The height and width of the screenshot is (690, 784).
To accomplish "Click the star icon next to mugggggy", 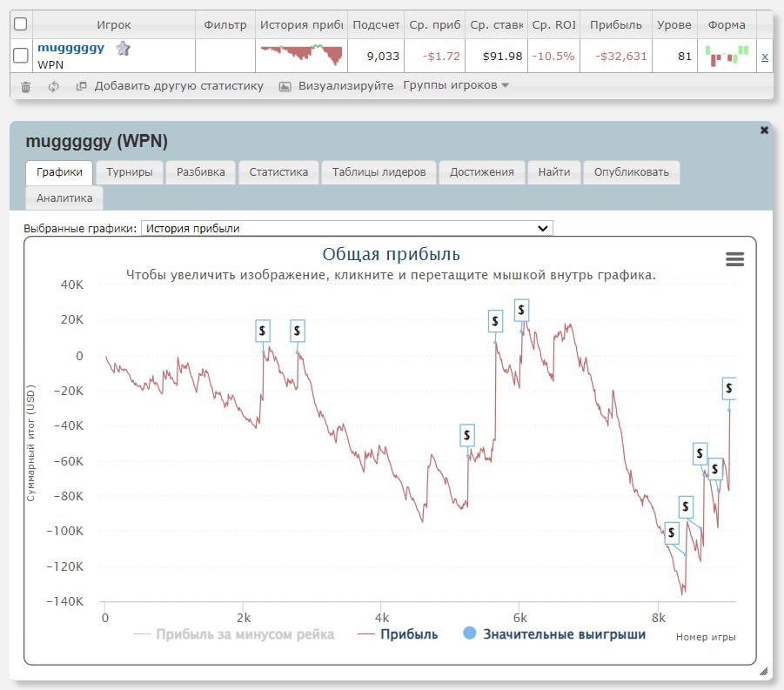I will 123,49.
